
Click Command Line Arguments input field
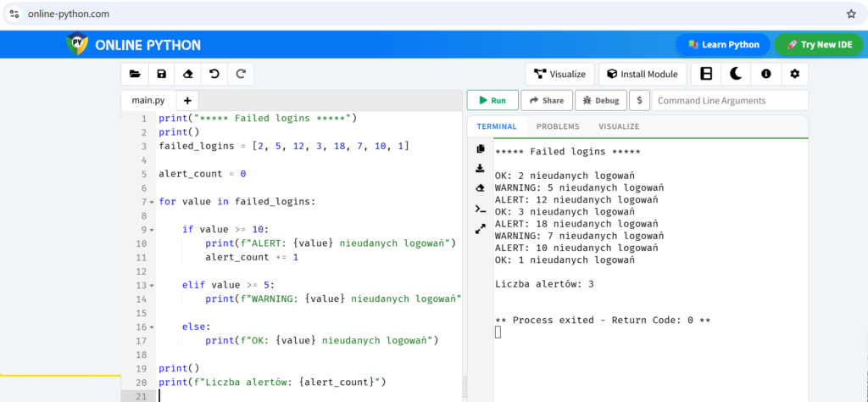(730, 101)
